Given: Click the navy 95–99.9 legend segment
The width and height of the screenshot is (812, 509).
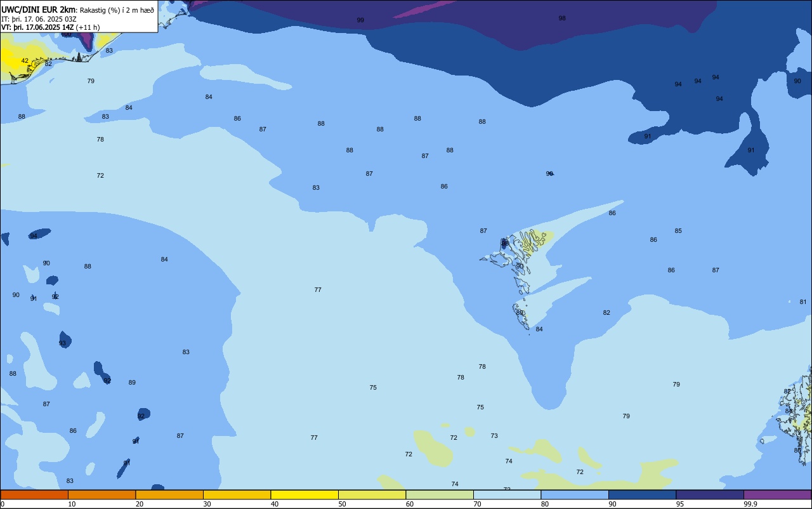Looking at the screenshot, I should pyautogui.click(x=710, y=494).
